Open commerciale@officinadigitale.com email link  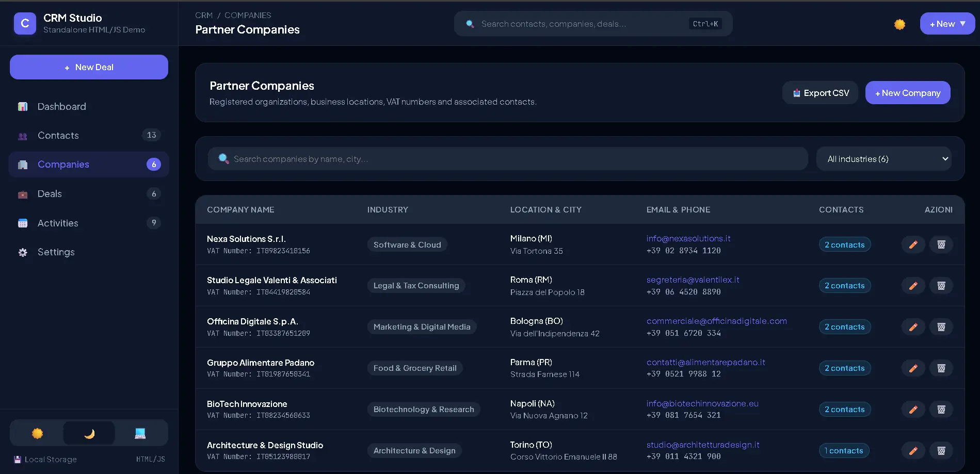pos(717,321)
